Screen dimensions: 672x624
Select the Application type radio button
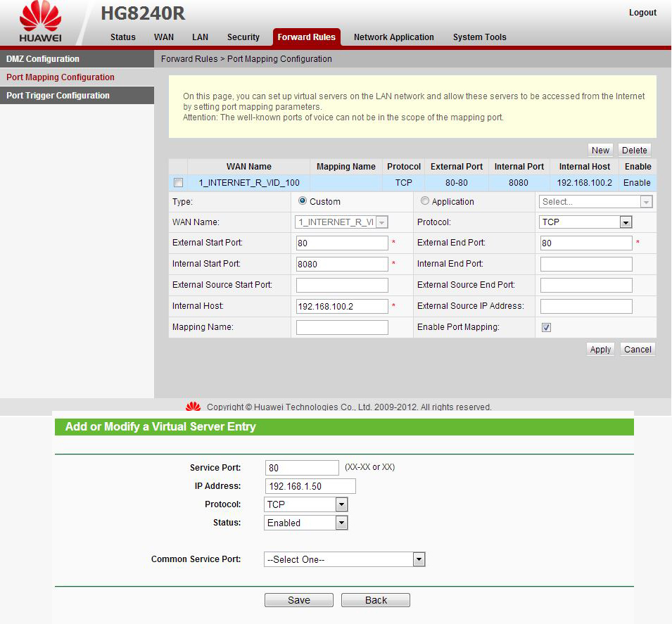[424, 201]
